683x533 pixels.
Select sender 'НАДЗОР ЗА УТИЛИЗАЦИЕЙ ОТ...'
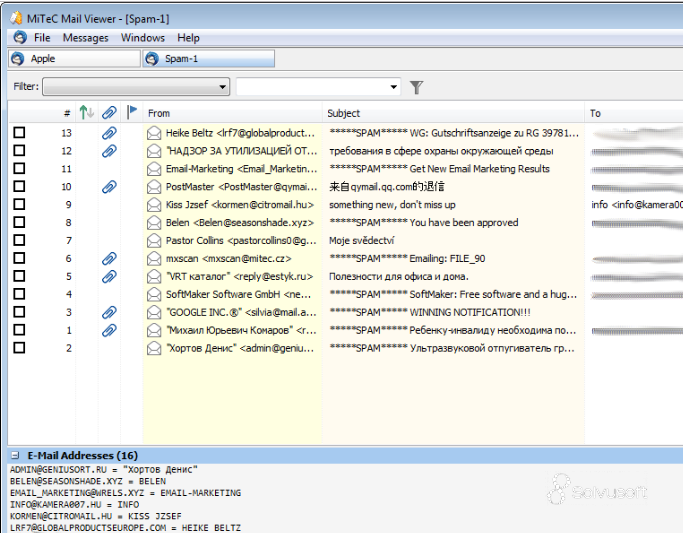click(x=241, y=151)
